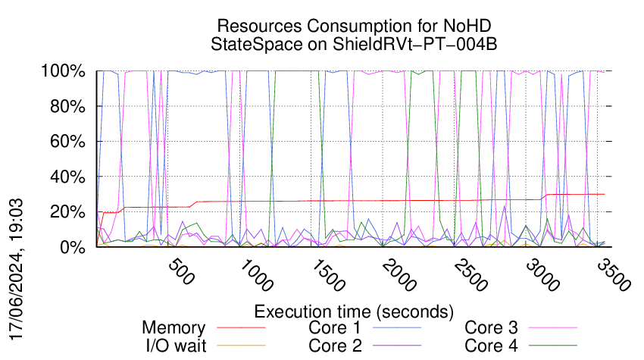Click the red Memory legend line
This screenshot has width=644, height=360.
[x=241, y=328]
